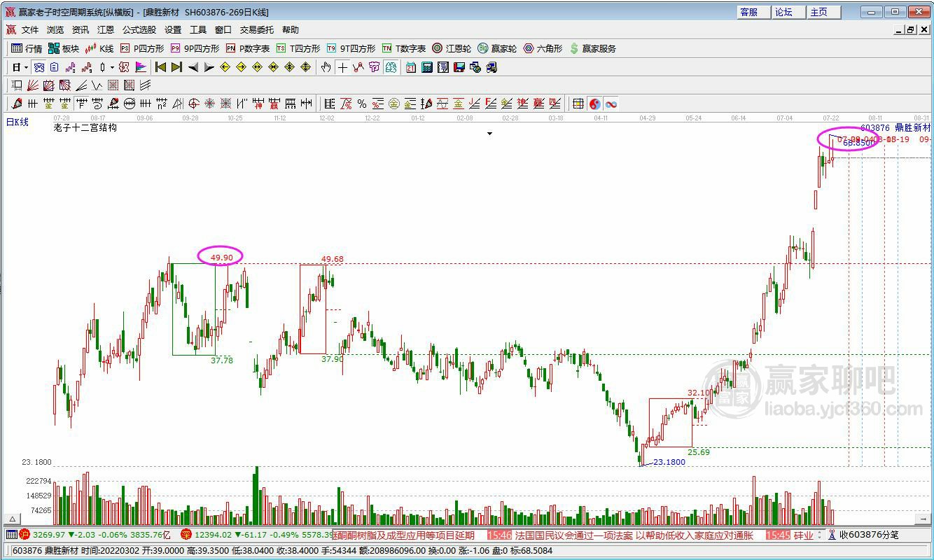Open the 公式选股 menu
The width and height of the screenshot is (934, 560).
pos(139,30)
